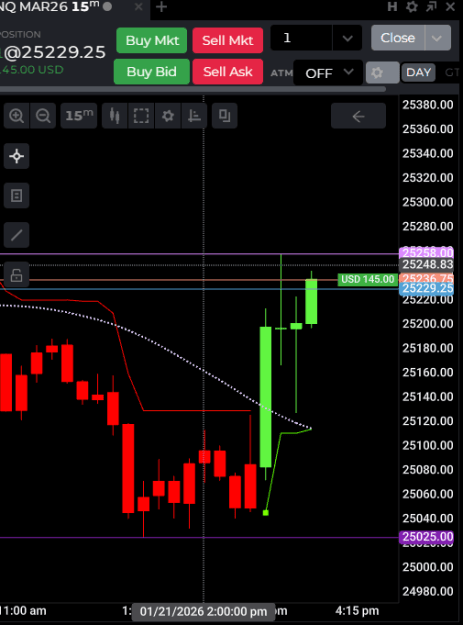Click the quantity input field showing 1
This screenshot has height=625, width=463.
pyautogui.click(x=302, y=38)
